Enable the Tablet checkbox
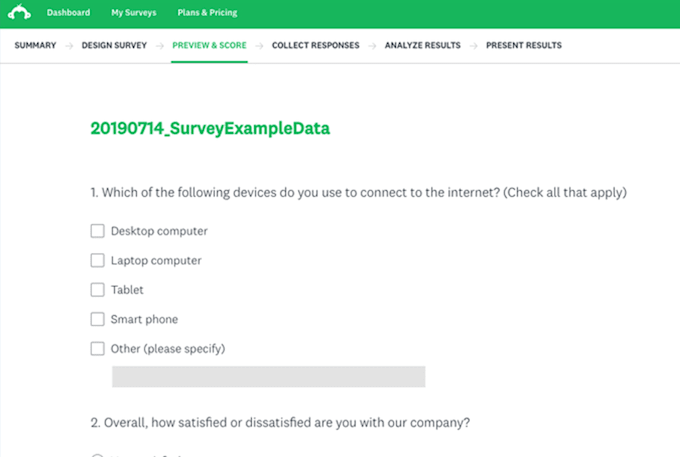 pos(98,290)
